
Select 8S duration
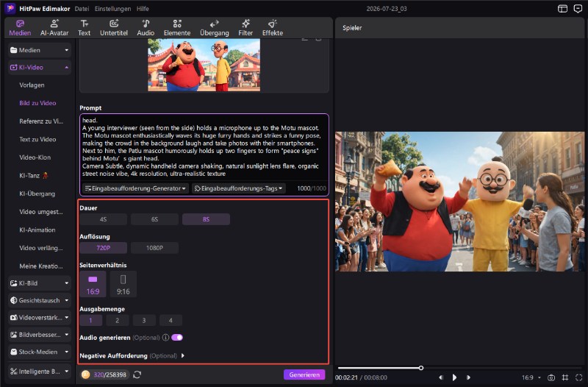coord(206,219)
